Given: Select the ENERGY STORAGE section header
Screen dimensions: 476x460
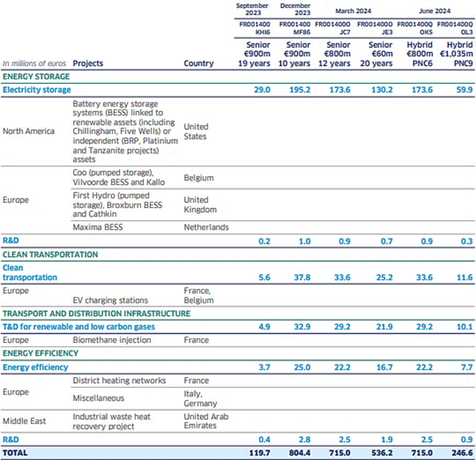Looking at the screenshot, I should pos(35,77).
